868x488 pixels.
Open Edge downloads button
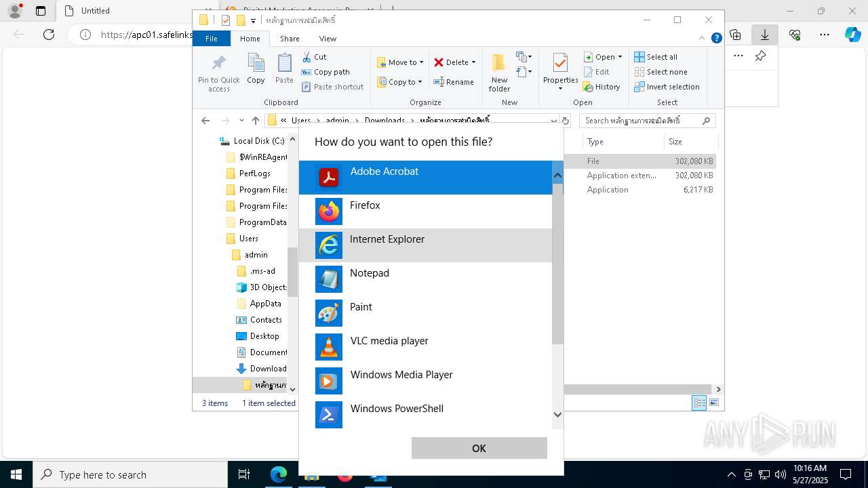tap(764, 34)
